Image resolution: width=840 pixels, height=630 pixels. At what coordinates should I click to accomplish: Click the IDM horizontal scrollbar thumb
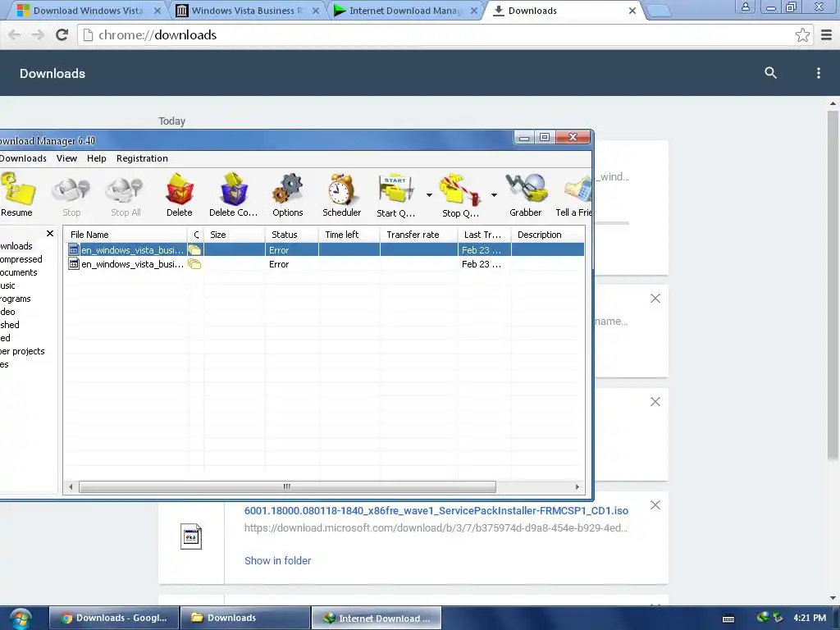[287, 486]
